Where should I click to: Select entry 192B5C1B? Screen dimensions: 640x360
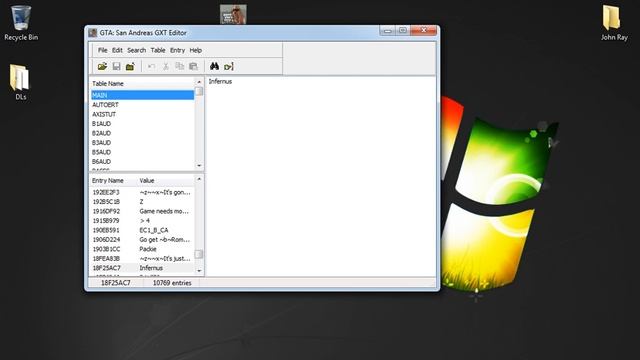click(106, 202)
